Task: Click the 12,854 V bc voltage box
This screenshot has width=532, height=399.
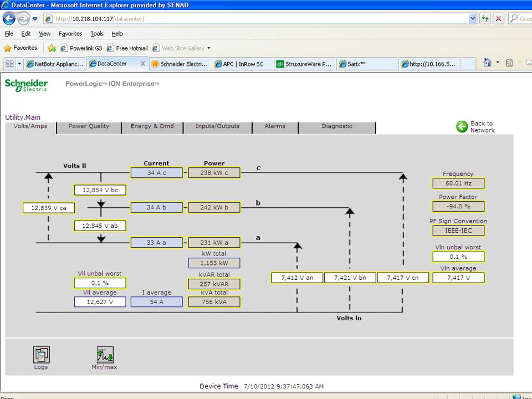Action: pos(100,190)
